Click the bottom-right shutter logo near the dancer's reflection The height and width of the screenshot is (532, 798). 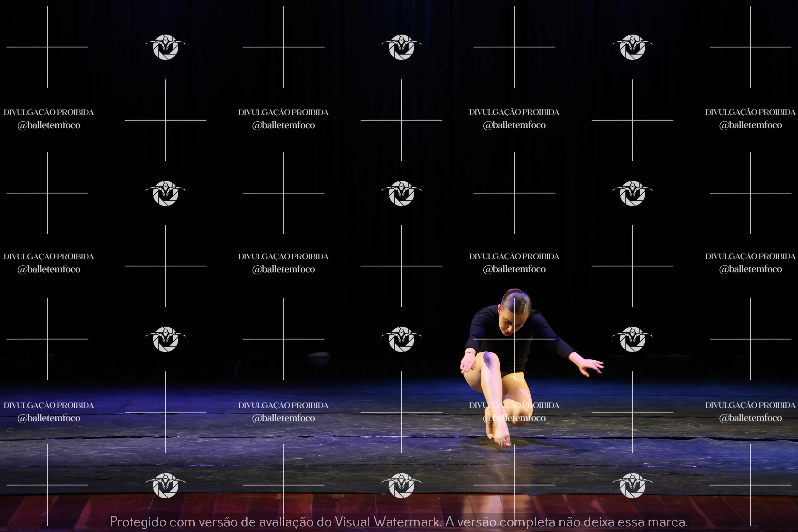coord(632,486)
